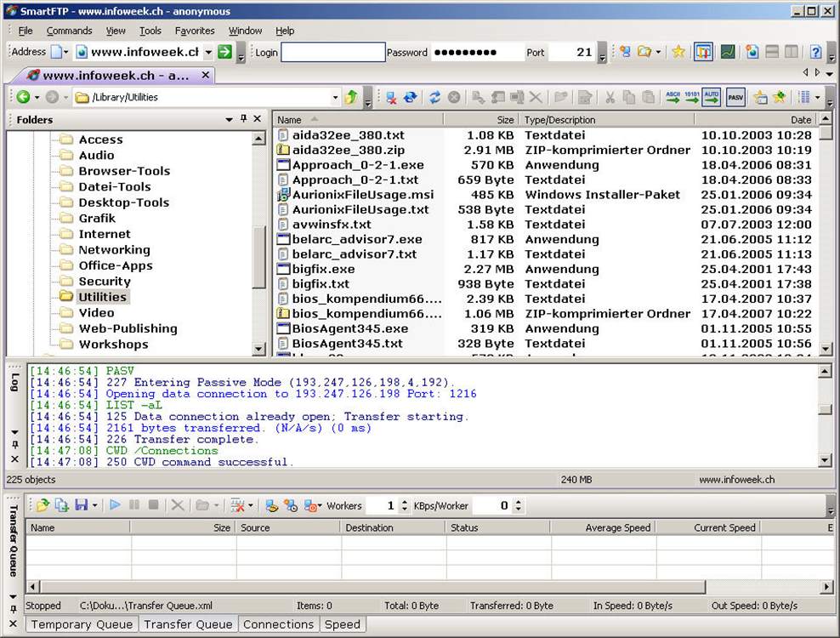The width and height of the screenshot is (840, 638).
Task: Click the Abort icon next to Refresh
Action: (454, 97)
